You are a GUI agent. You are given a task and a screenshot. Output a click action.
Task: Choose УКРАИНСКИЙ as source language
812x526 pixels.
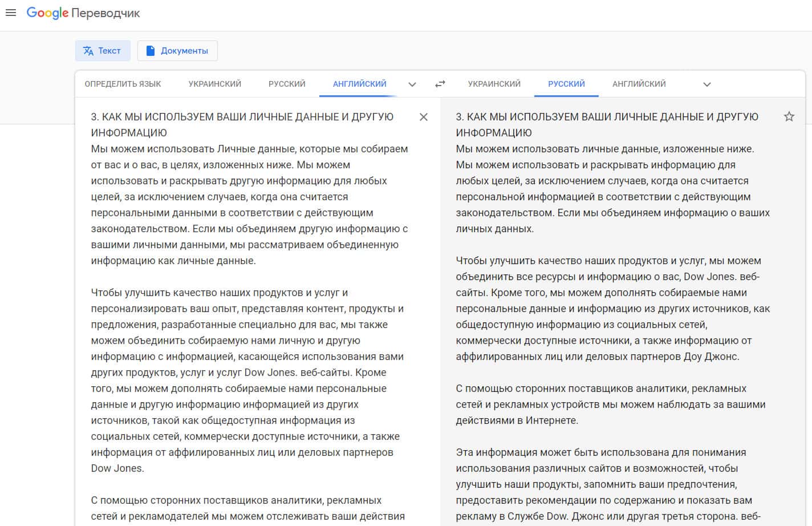[x=215, y=84]
